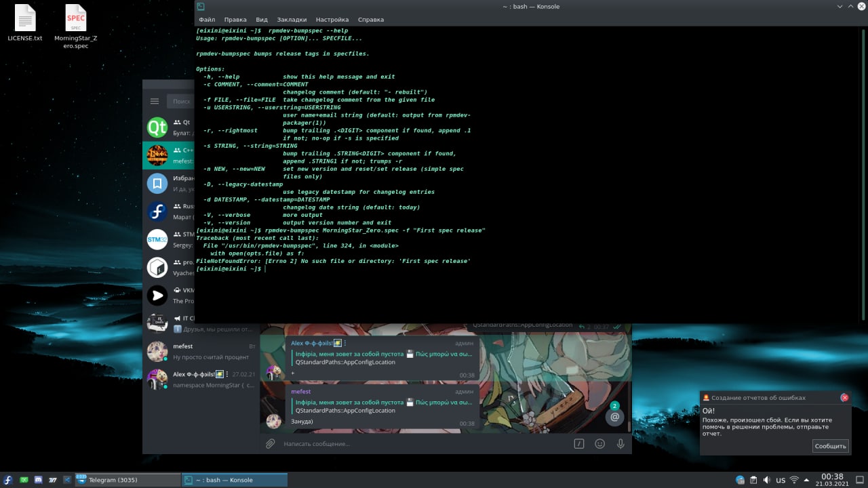The image size is (868, 488).
Task: Open bot commands slash icon
Action: (x=579, y=444)
